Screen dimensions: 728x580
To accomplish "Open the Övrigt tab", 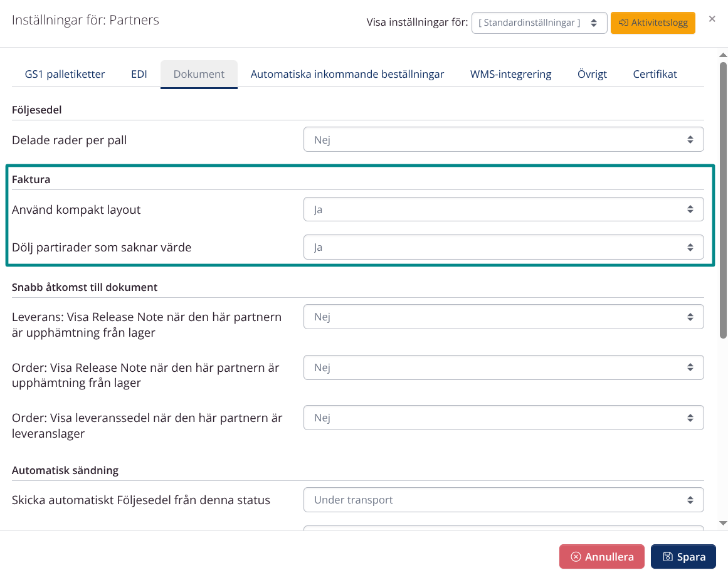I will click(x=592, y=74).
